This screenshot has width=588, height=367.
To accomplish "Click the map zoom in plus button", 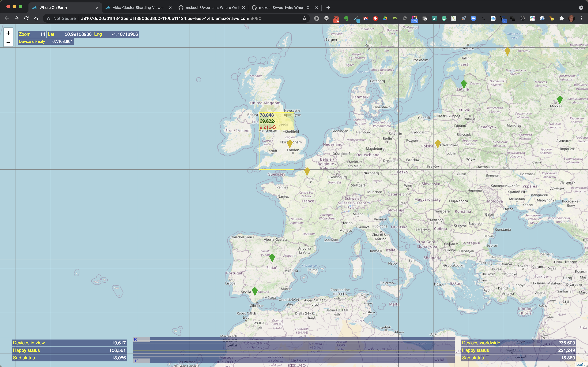I will (x=8, y=33).
